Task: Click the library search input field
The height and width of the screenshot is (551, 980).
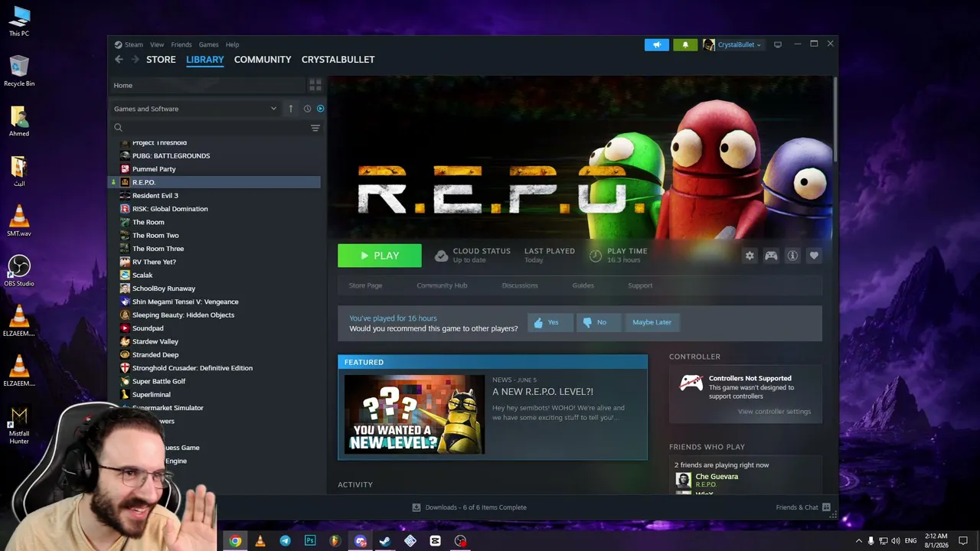Action: 216,128
